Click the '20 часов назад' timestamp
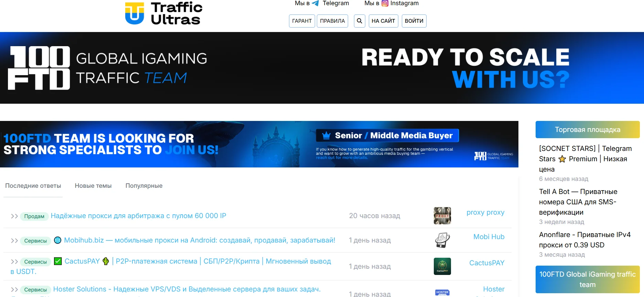Image resolution: width=644 pixels, height=297 pixels. point(375,216)
